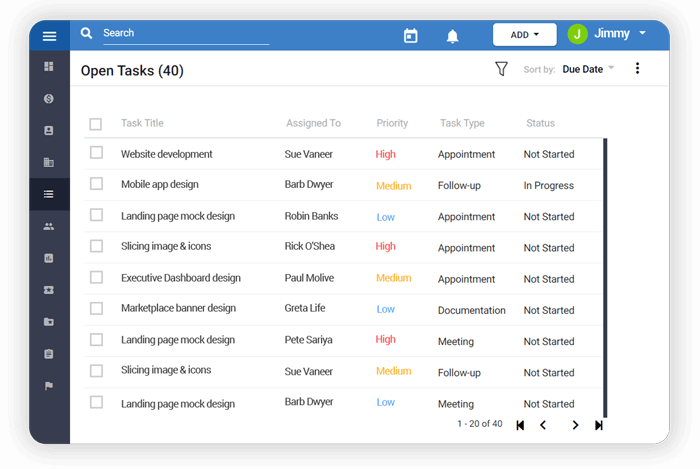Go to first page of tasks
This screenshot has height=469, width=700.
[520, 425]
